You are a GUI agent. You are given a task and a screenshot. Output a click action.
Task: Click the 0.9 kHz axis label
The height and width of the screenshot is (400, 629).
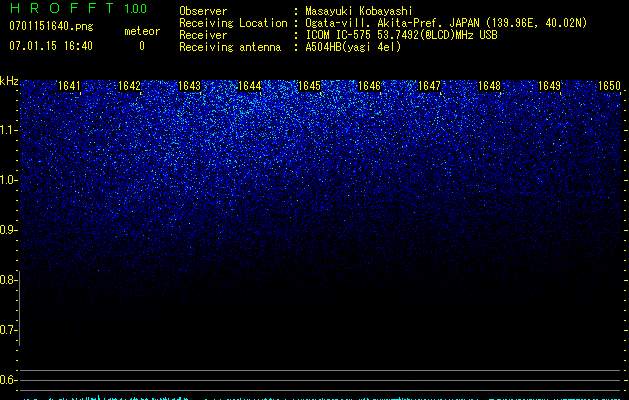(x=8, y=230)
